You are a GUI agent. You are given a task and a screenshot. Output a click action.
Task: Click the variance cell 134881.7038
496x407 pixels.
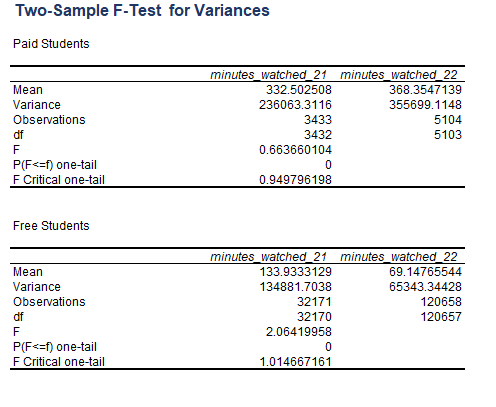point(295,287)
